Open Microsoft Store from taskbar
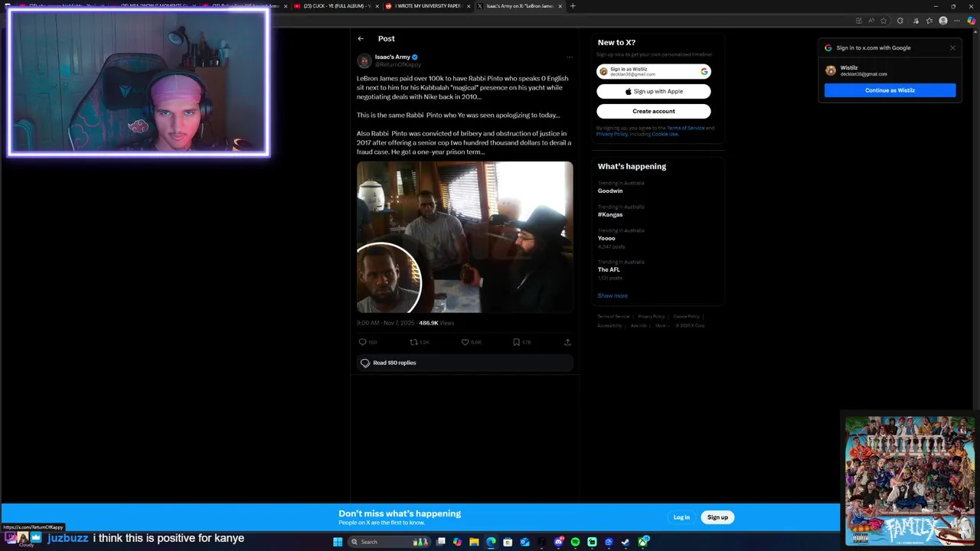Image resolution: width=980 pixels, height=551 pixels. click(508, 542)
